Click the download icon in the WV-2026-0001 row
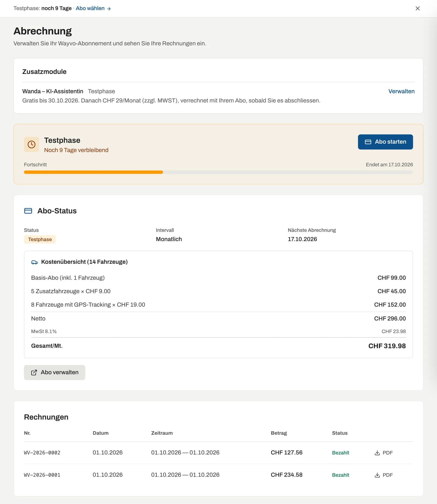Screen dimensions: 437x504 [377, 475]
